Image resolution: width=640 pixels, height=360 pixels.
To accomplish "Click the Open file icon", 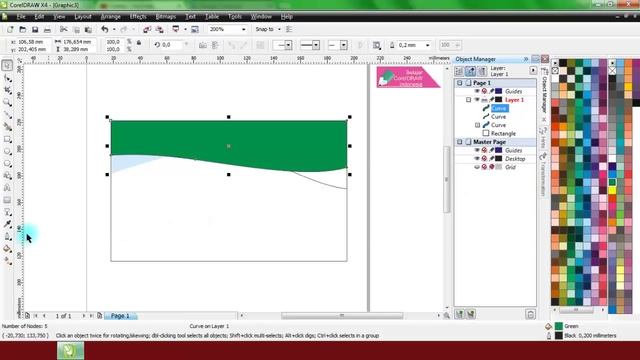I will tap(22, 29).
